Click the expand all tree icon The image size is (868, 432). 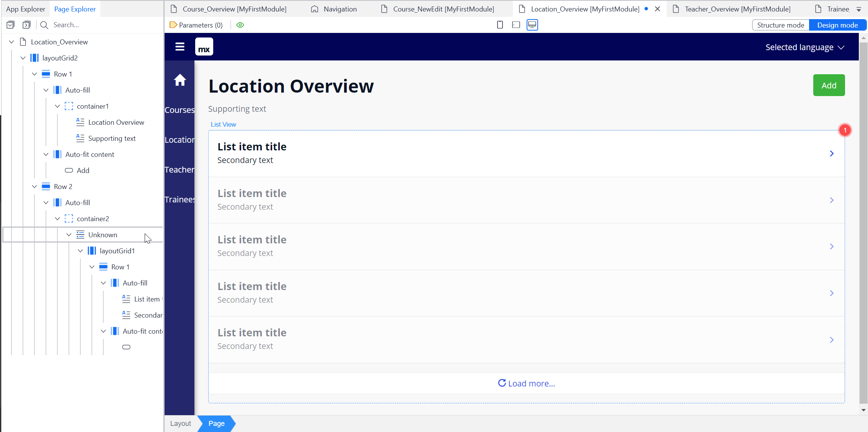11,25
